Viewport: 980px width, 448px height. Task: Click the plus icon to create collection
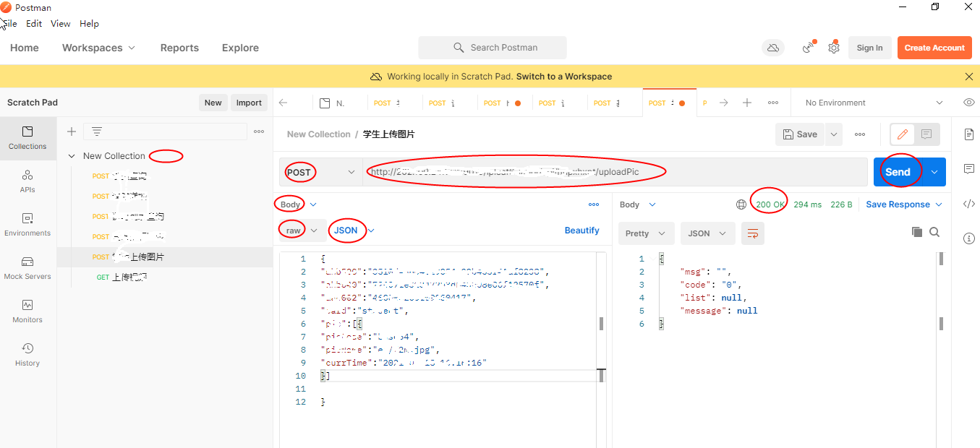coord(72,132)
